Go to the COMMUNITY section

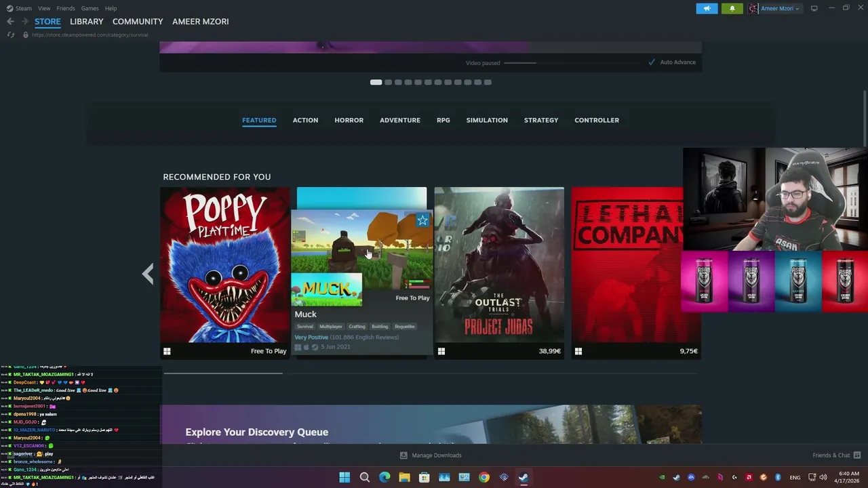click(138, 22)
